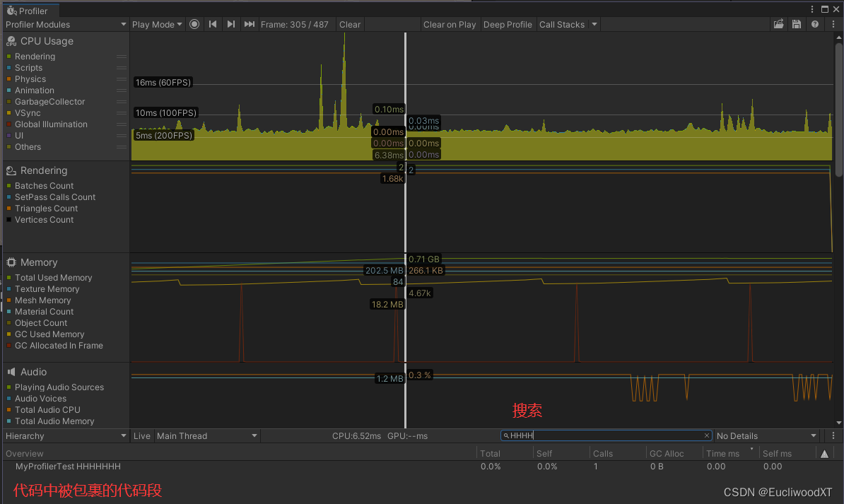This screenshot has width=844, height=504.
Task: Open Main Thread selection dropdown
Action: tap(207, 435)
